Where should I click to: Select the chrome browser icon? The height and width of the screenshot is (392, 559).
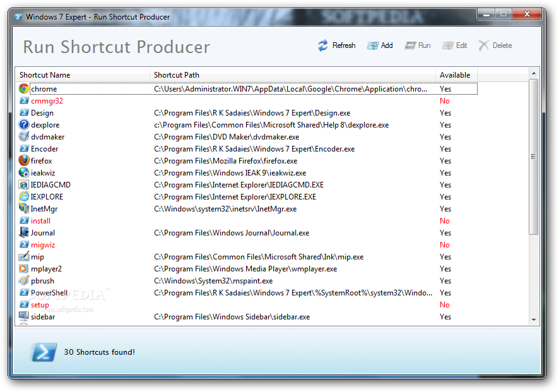coord(24,88)
